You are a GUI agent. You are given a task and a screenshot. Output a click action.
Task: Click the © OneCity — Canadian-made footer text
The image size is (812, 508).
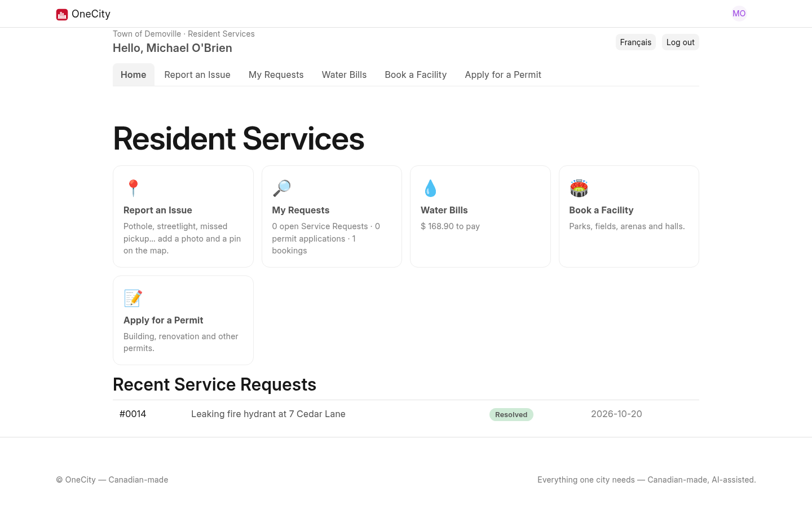[x=112, y=480]
